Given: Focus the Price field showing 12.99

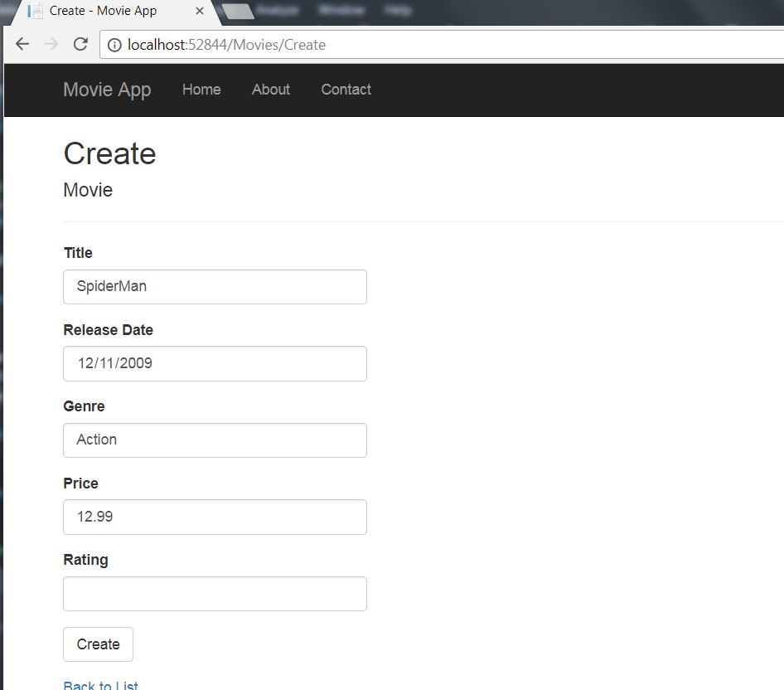Looking at the screenshot, I should tap(215, 516).
